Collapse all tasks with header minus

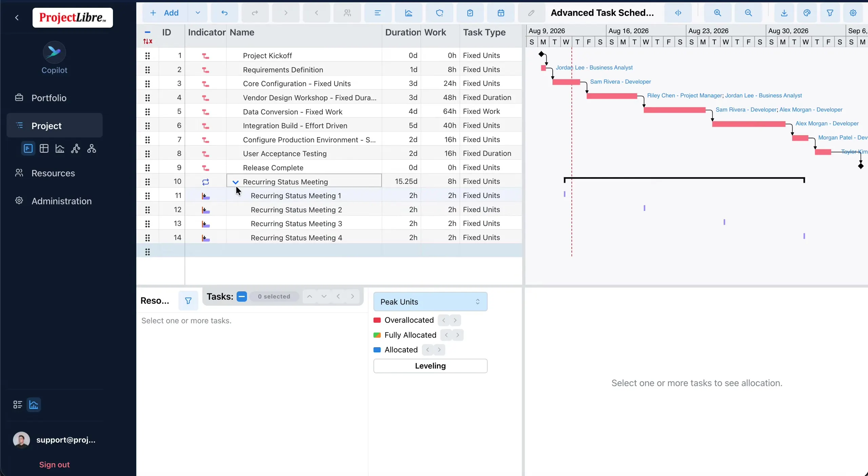coord(147,32)
